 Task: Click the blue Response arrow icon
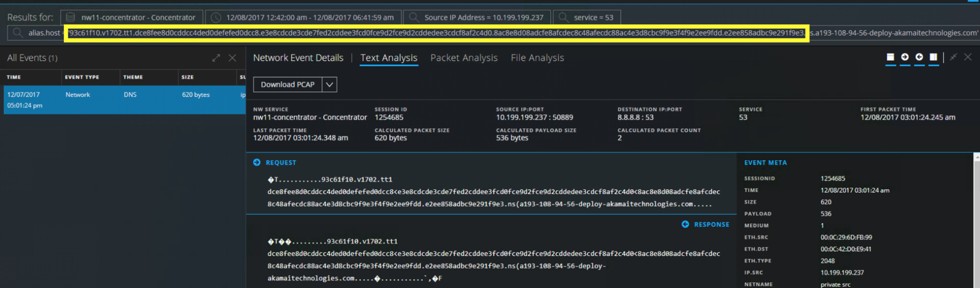(x=685, y=224)
